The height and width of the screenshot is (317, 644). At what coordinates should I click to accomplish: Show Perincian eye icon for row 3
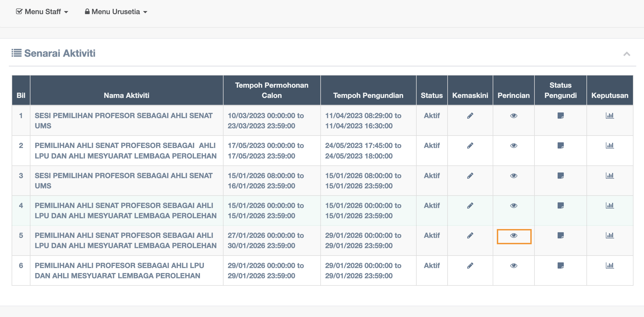[514, 176]
